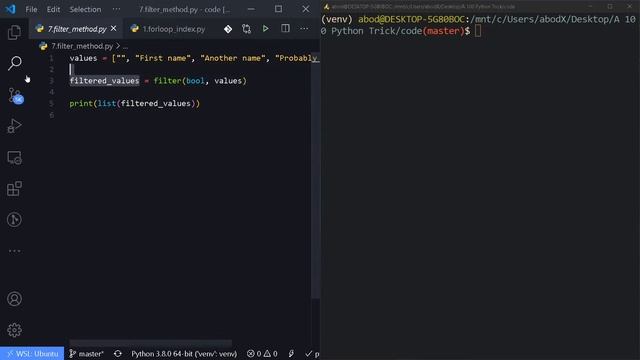Open the Run and Debug view

[x=14, y=126]
